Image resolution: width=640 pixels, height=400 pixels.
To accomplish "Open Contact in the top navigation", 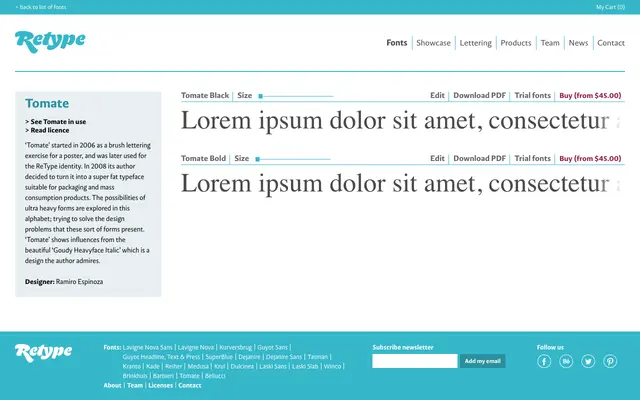I will coord(611,43).
